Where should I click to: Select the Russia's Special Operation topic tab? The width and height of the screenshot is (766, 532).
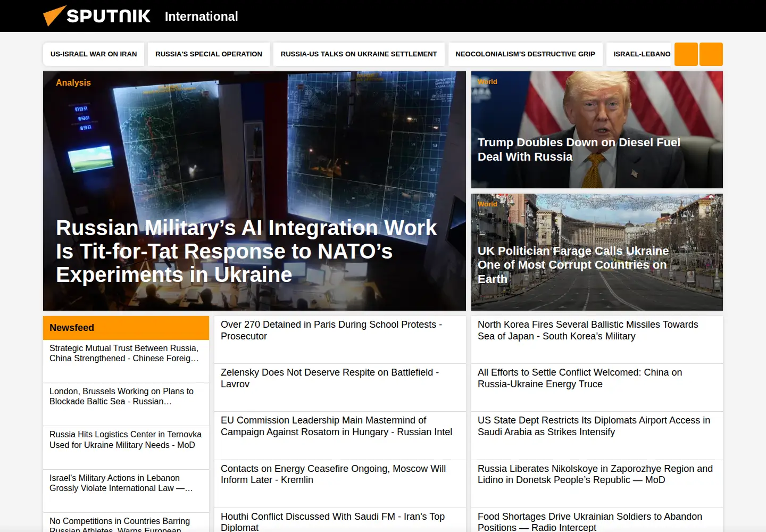pyautogui.click(x=209, y=54)
